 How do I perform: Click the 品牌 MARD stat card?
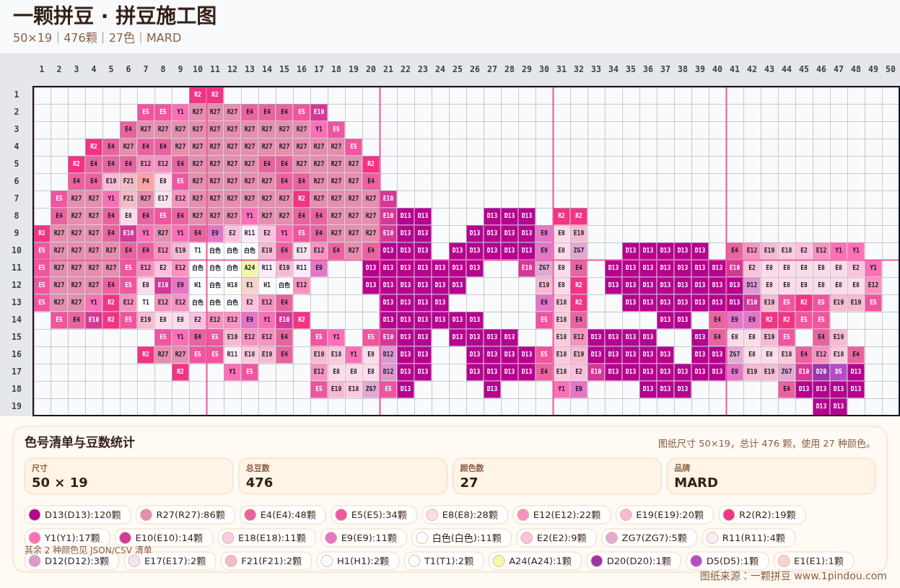pos(772,476)
